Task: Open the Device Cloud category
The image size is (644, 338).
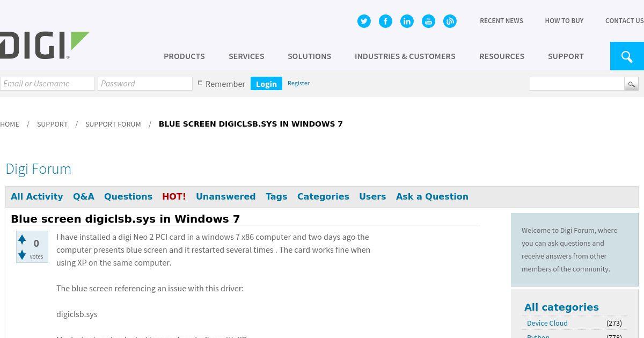Action: pos(547,323)
